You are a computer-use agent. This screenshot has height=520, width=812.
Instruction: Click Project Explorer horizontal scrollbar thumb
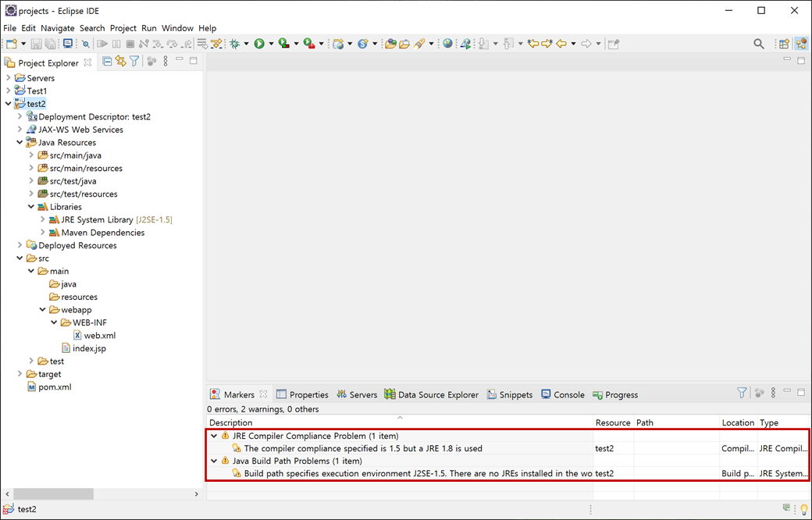[x=53, y=494]
